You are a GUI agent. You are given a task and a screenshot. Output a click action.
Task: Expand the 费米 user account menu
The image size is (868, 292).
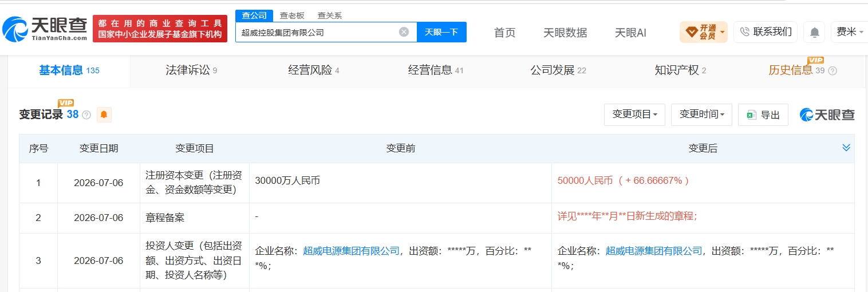(x=849, y=32)
